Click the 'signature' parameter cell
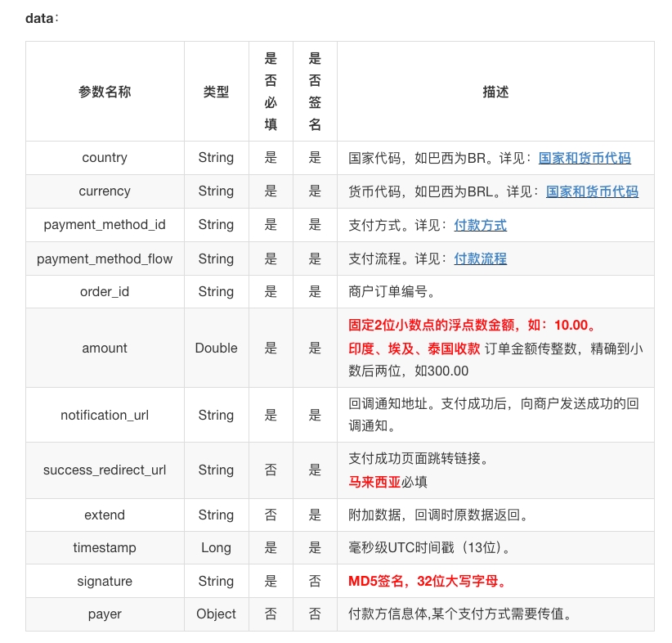The image size is (672, 643). 105,581
